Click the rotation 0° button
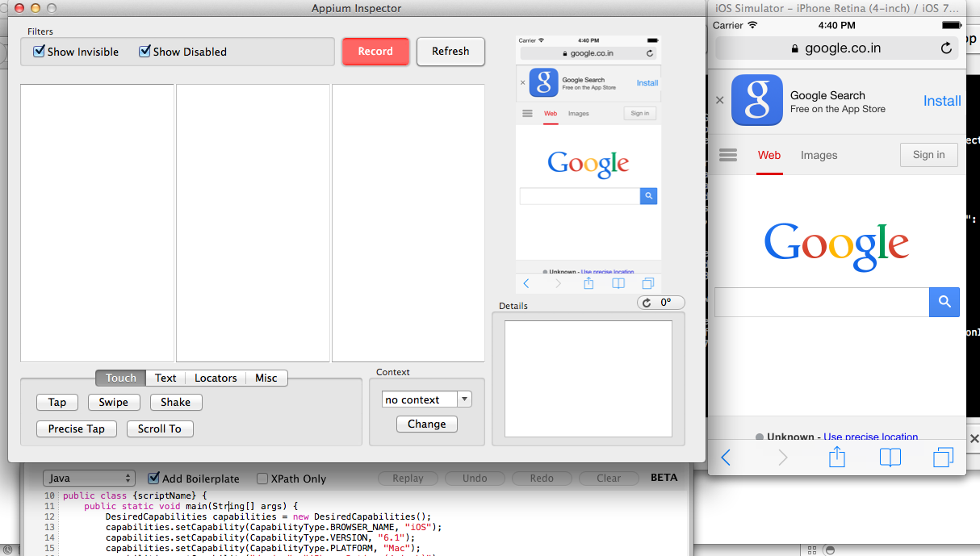 (x=661, y=303)
